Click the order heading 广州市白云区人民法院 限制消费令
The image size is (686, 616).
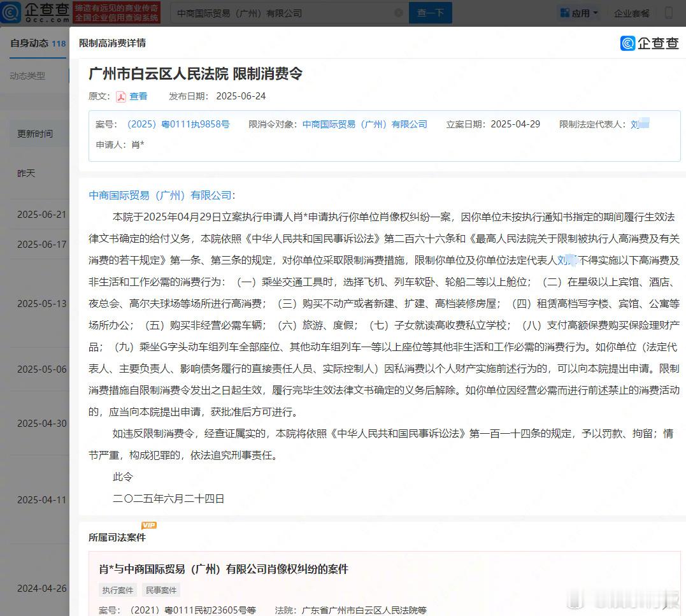(x=196, y=73)
